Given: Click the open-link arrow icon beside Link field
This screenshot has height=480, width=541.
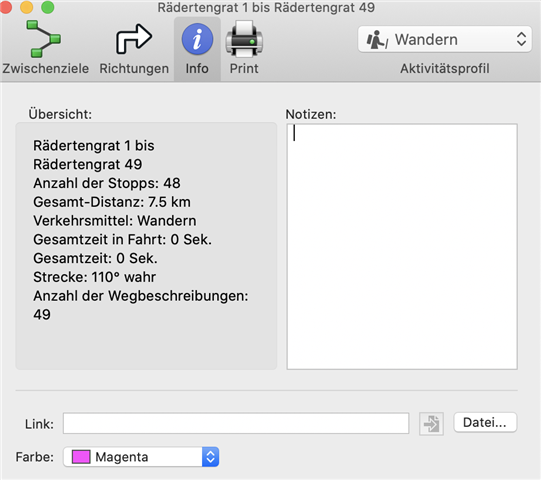Looking at the screenshot, I should (431, 423).
